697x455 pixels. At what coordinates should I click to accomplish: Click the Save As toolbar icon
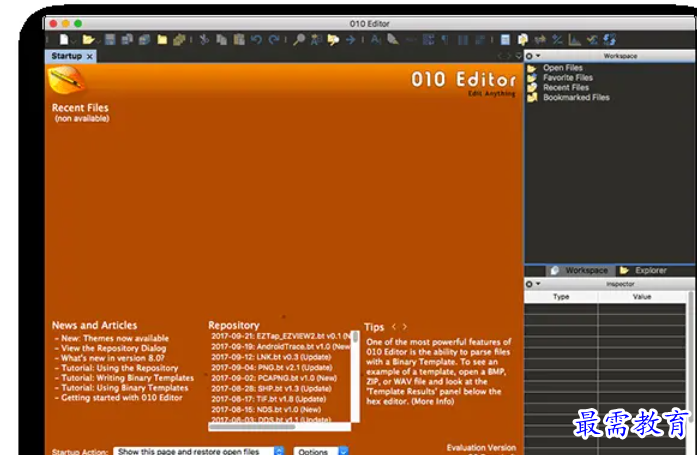pyautogui.click(x=127, y=40)
